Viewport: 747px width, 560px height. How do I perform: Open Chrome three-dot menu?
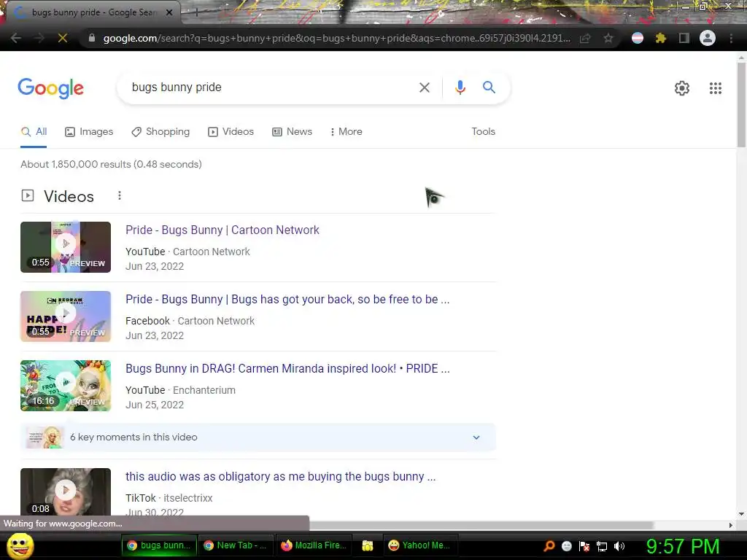[731, 38]
